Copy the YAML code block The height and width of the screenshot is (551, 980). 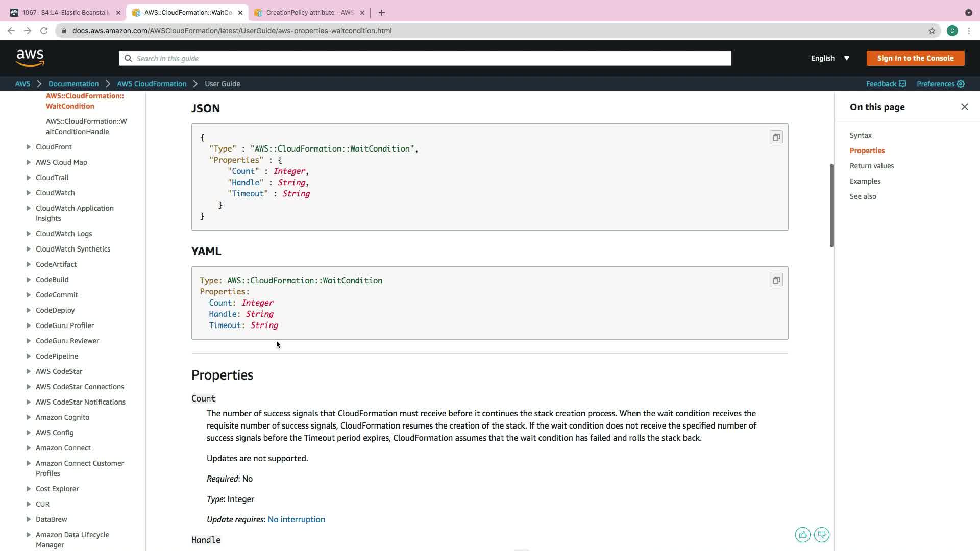point(776,280)
